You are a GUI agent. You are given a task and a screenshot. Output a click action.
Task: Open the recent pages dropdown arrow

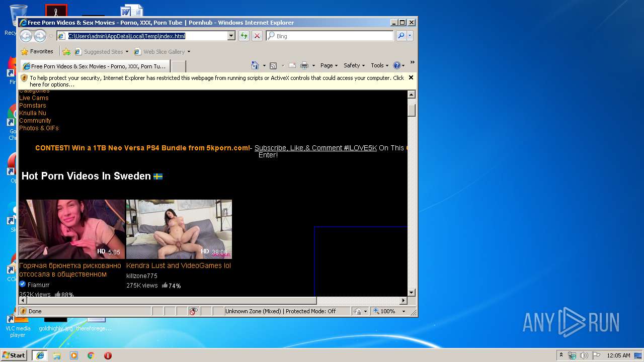[x=51, y=36]
